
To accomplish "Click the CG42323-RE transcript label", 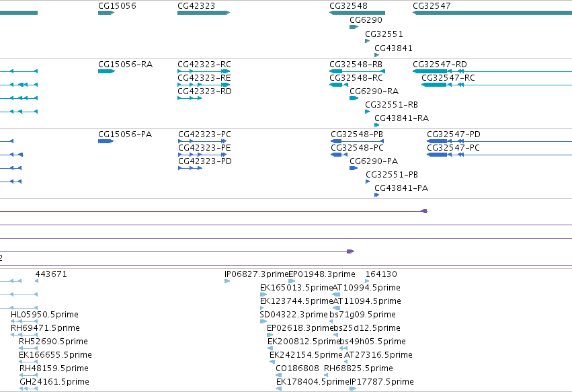I will (x=204, y=78).
